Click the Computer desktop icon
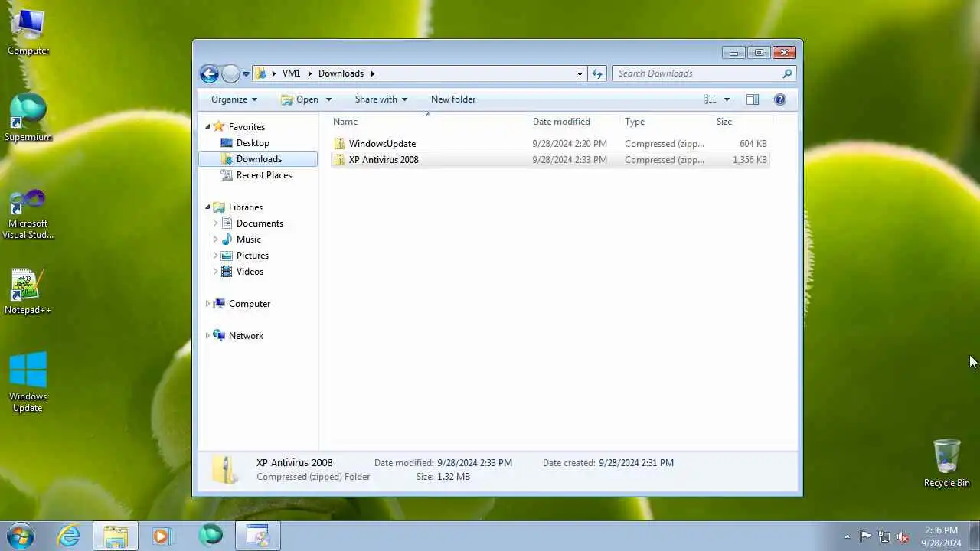The height and width of the screenshot is (551, 980). pos(28,32)
